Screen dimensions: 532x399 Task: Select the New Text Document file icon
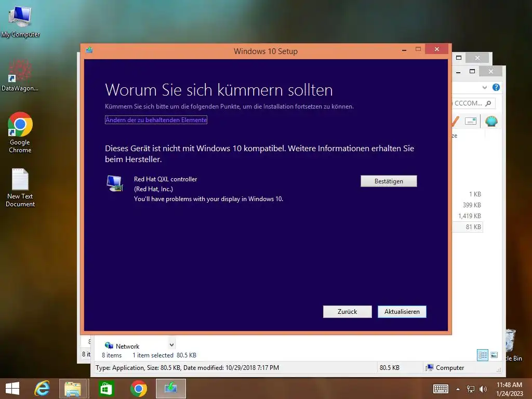coord(20,188)
